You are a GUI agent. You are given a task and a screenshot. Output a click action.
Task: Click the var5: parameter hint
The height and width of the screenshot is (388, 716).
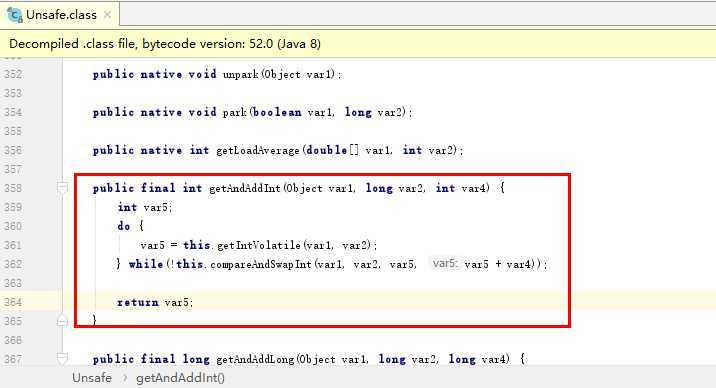click(444, 264)
